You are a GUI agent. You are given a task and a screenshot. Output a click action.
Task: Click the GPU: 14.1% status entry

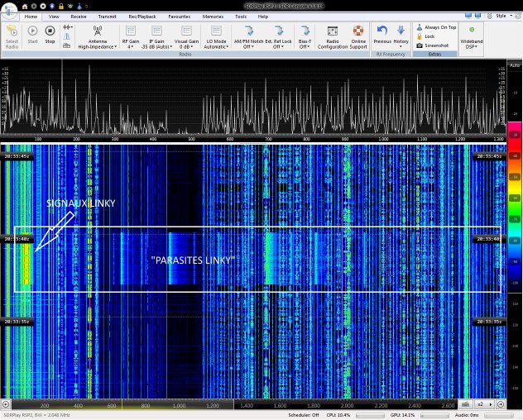(402, 415)
